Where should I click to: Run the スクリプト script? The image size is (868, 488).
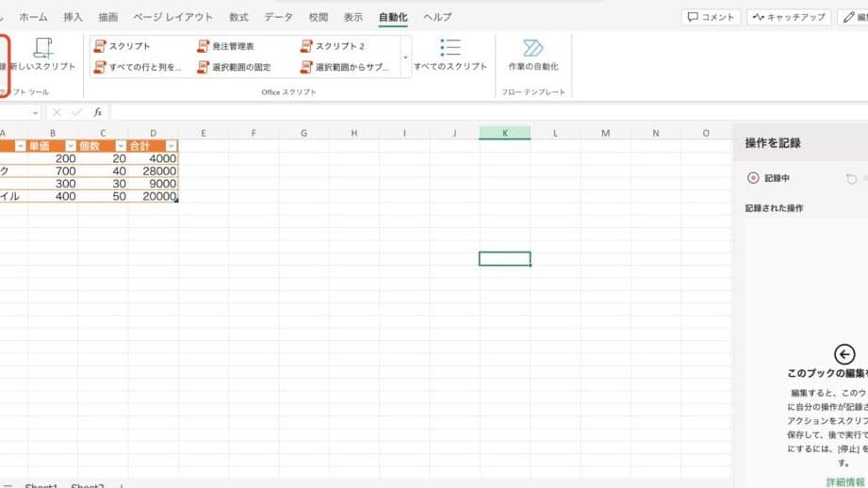click(123, 46)
